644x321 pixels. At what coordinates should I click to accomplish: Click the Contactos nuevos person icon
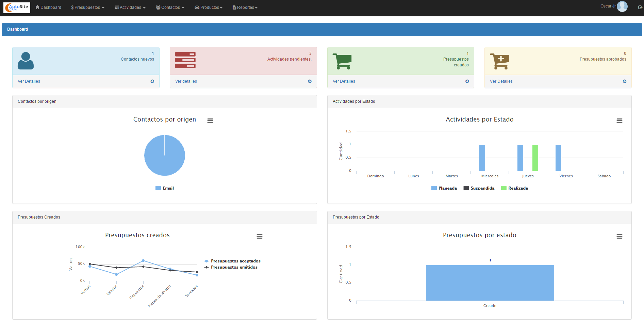pyautogui.click(x=26, y=61)
